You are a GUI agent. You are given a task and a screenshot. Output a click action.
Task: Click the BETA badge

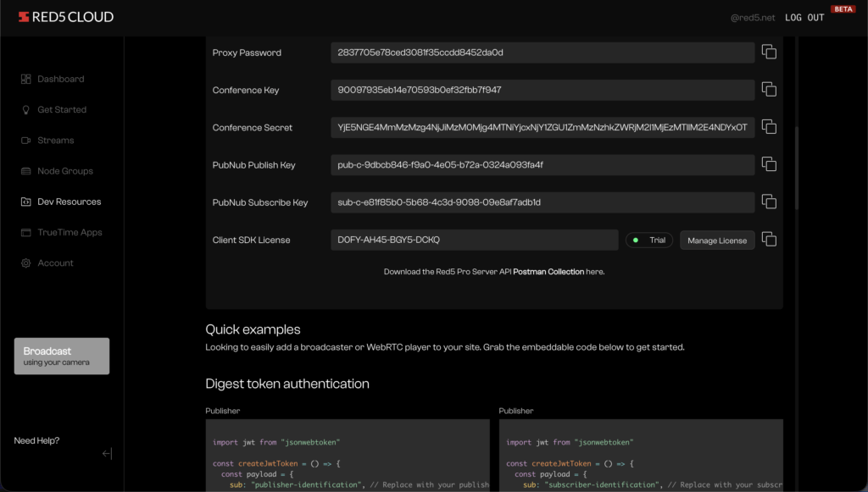[843, 8]
